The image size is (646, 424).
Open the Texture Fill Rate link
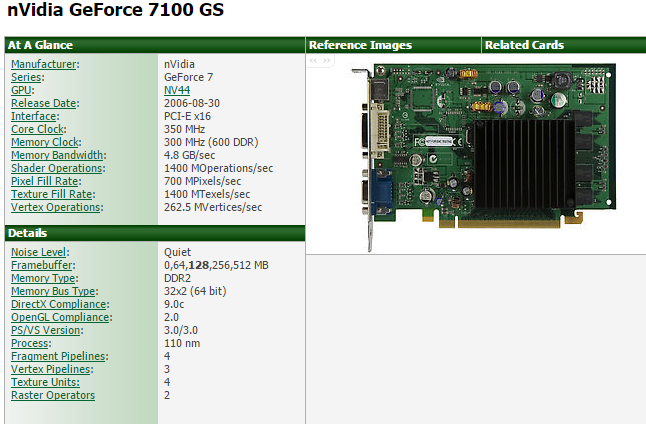[x=52, y=194]
